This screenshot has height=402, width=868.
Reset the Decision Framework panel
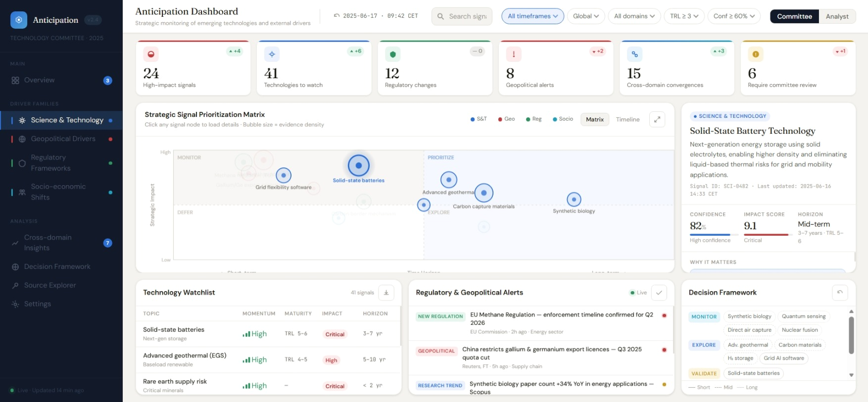840,293
